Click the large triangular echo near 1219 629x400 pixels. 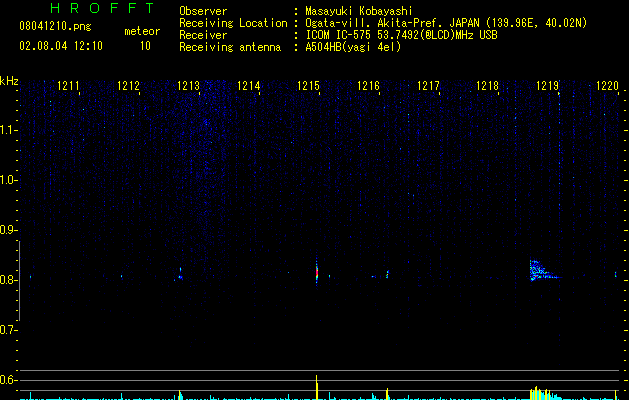(x=542, y=270)
